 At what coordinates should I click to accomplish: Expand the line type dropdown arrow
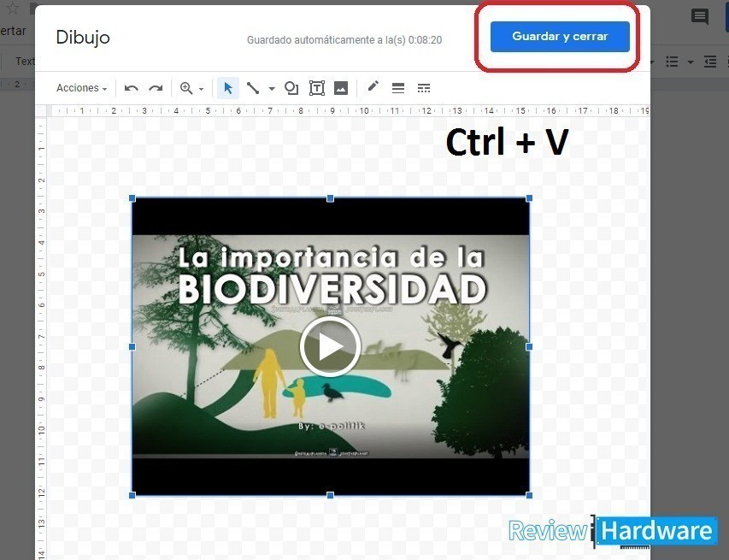tap(272, 88)
